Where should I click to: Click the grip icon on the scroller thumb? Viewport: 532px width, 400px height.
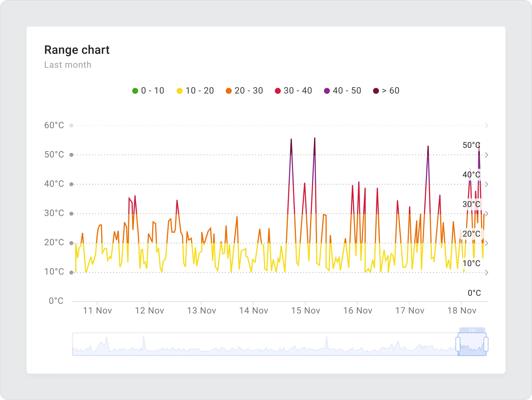(472, 330)
